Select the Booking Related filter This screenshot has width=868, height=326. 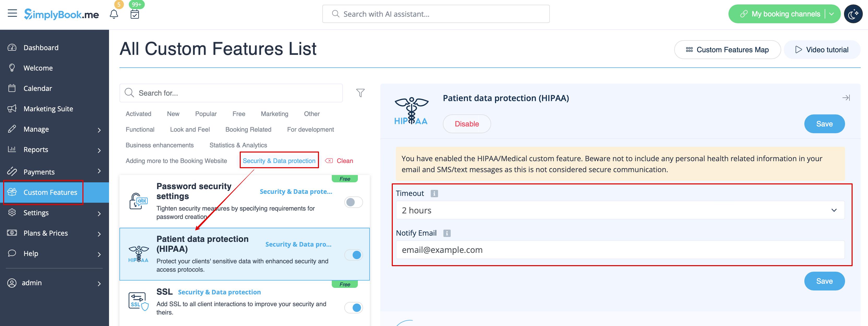click(248, 130)
